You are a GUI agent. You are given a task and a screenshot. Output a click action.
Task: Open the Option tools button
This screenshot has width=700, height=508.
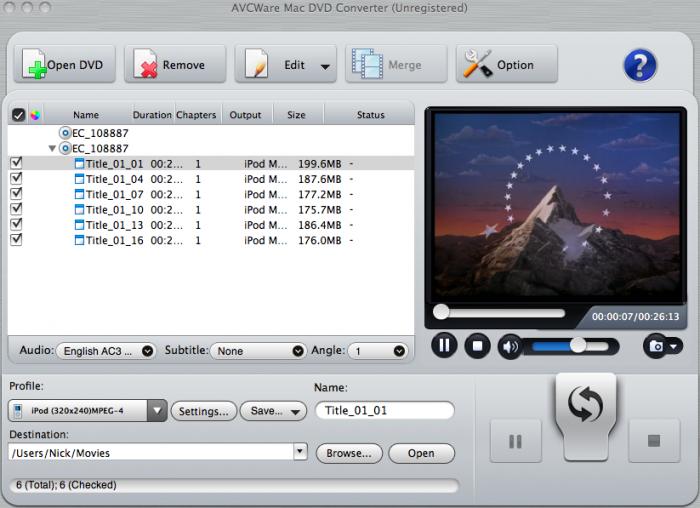coord(507,64)
